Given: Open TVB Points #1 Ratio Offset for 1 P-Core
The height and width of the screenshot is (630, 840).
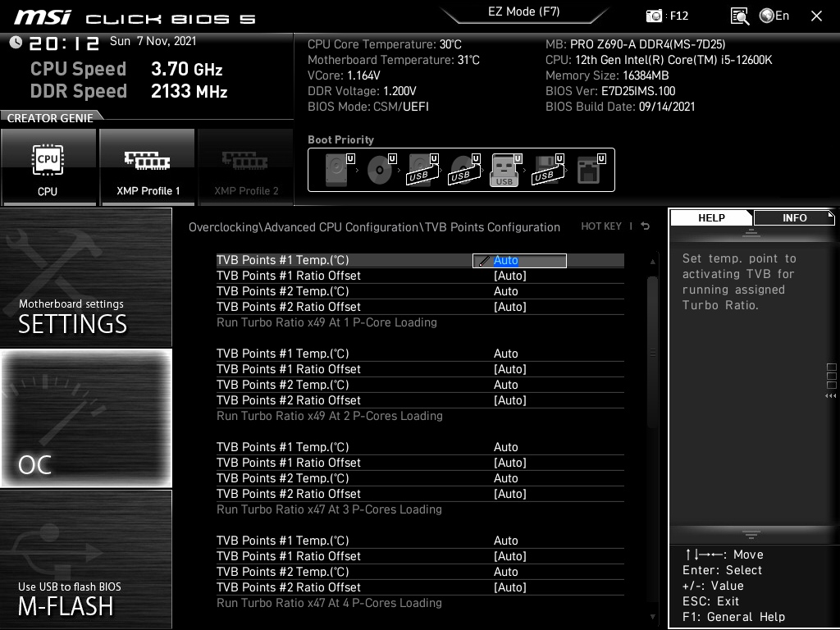Looking at the screenshot, I should 420,276.
